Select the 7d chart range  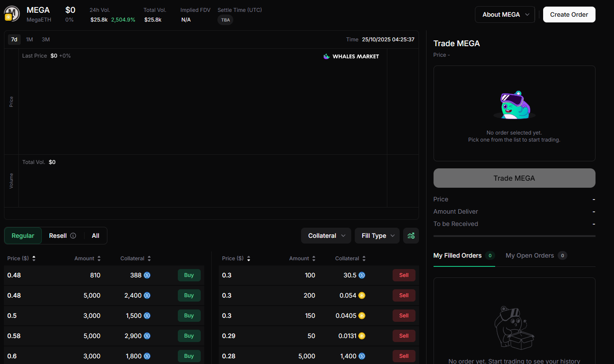pyautogui.click(x=14, y=40)
